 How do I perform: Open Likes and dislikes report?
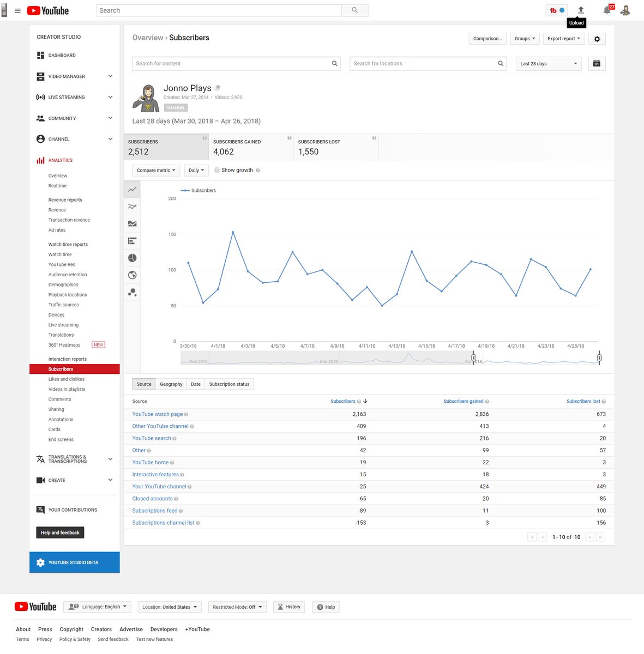coord(67,379)
